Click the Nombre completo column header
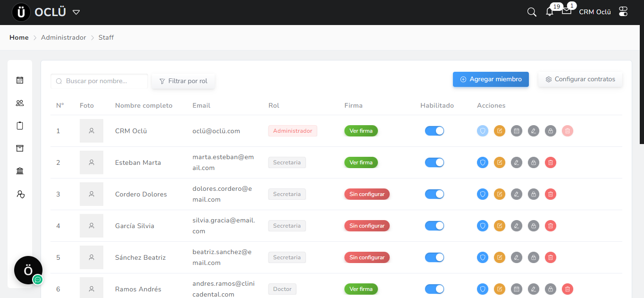 tap(144, 105)
